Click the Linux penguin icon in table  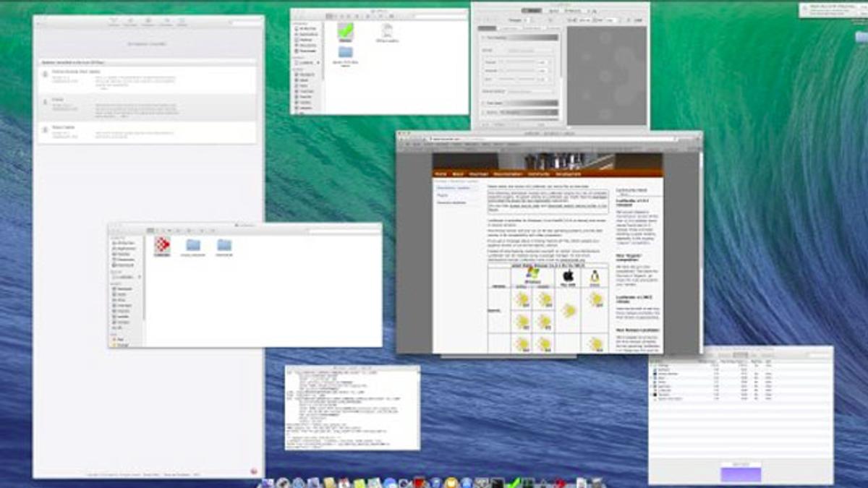point(595,275)
